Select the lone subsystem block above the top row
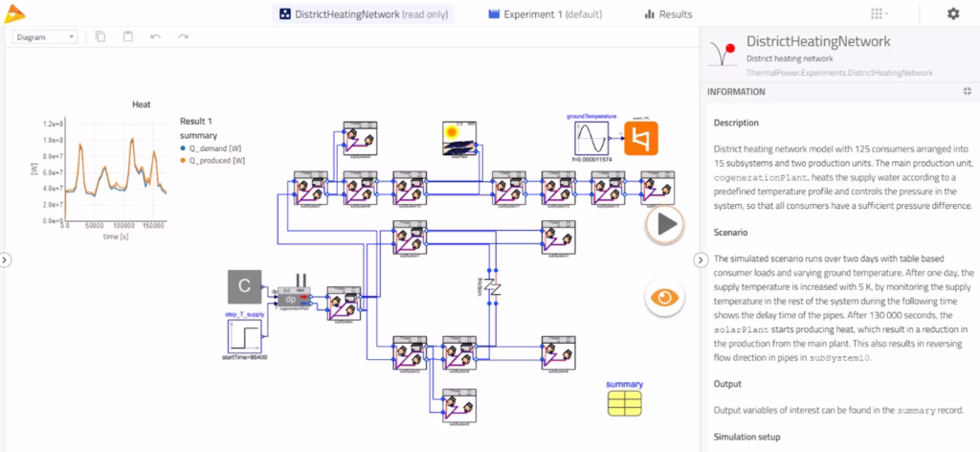The height and width of the screenshot is (452, 980). point(360,139)
